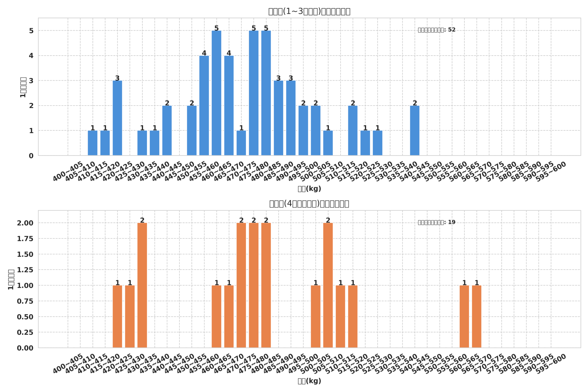Click the orange bar for 420~425 kg
Image resolution: width=588 pixels, height=392 pixels.
point(117,316)
